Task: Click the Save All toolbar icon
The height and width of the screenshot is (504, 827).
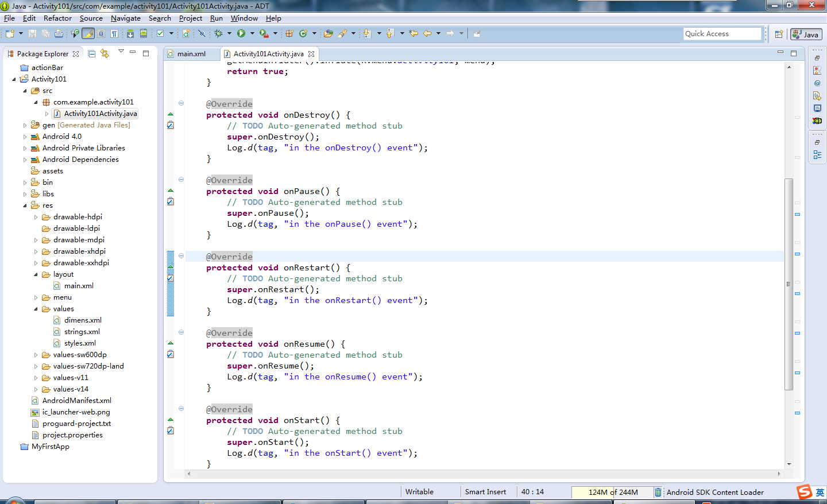Action: pos(45,34)
